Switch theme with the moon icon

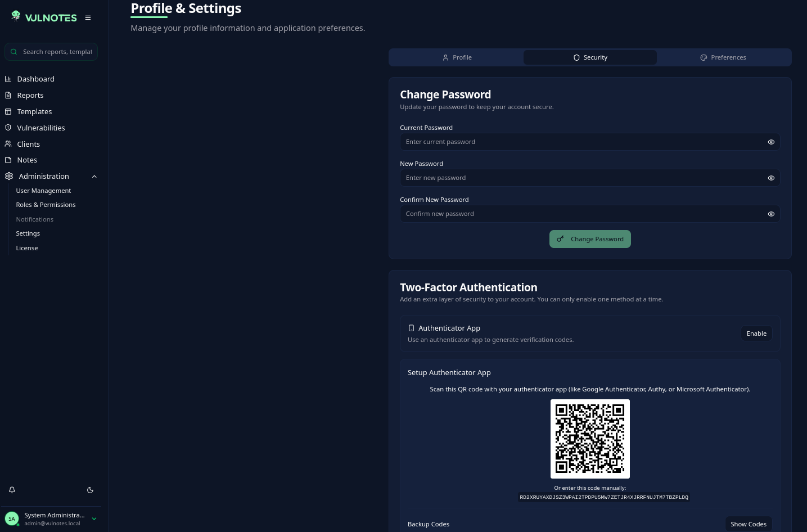(90, 490)
